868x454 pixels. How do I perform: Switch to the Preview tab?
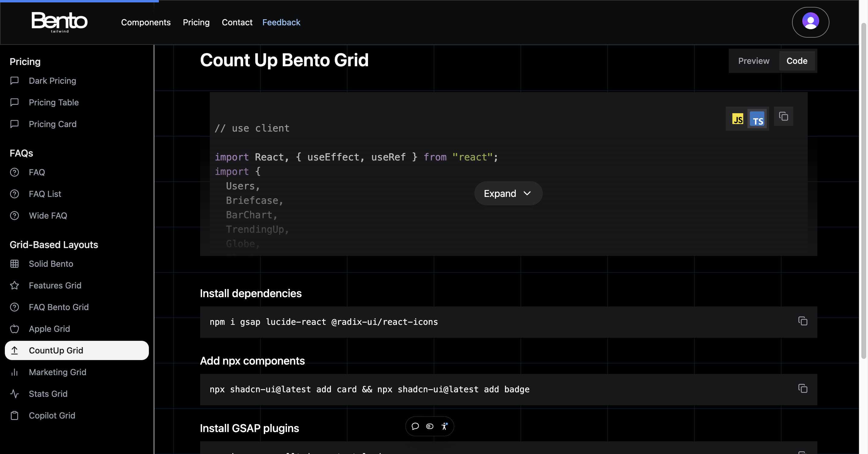tap(754, 61)
